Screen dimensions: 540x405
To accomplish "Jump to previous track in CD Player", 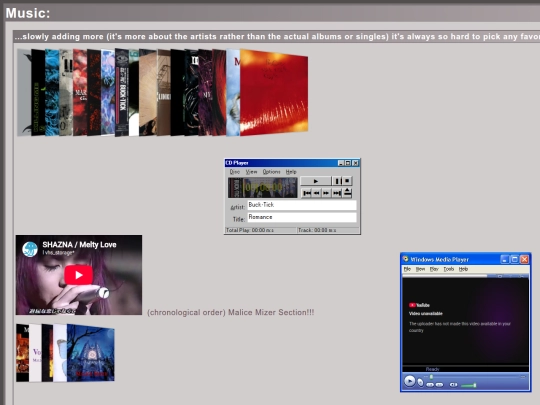I will point(307,193).
